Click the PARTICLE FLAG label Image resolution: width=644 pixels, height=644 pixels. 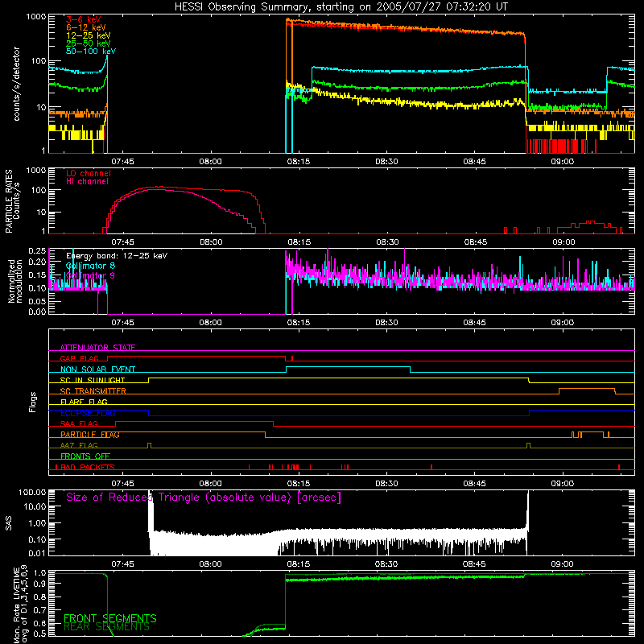pos(90,434)
